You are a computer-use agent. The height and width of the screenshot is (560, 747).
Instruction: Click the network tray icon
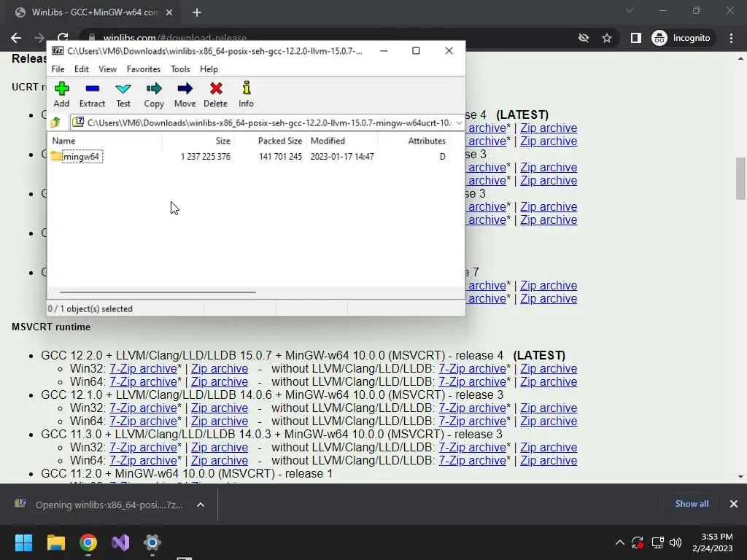coord(658,542)
